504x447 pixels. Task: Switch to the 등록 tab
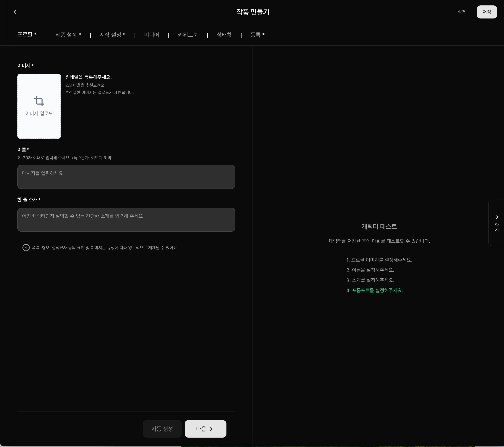pyautogui.click(x=257, y=35)
